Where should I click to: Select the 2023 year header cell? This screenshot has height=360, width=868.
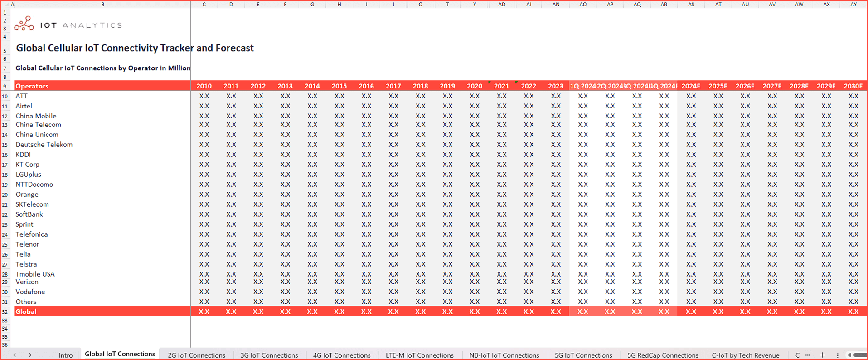tap(556, 86)
